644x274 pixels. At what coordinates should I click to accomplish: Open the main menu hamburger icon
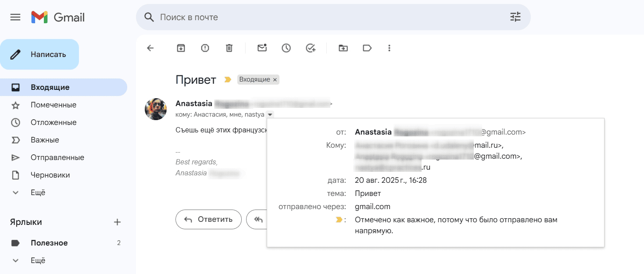(15, 18)
